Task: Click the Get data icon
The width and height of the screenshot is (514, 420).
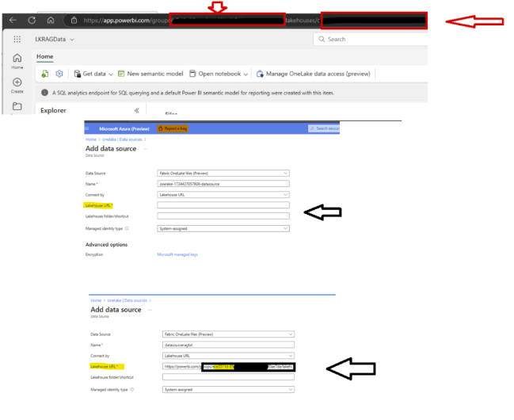Action: (x=78, y=74)
